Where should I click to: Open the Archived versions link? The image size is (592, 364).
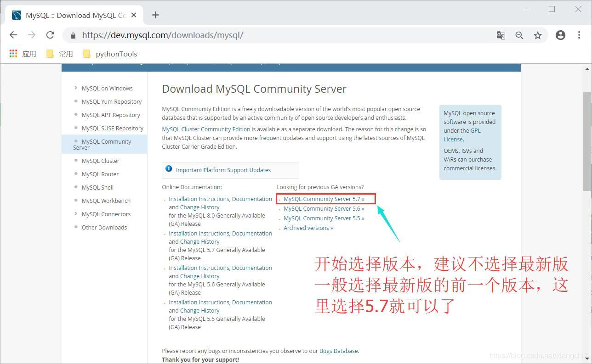click(x=308, y=228)
